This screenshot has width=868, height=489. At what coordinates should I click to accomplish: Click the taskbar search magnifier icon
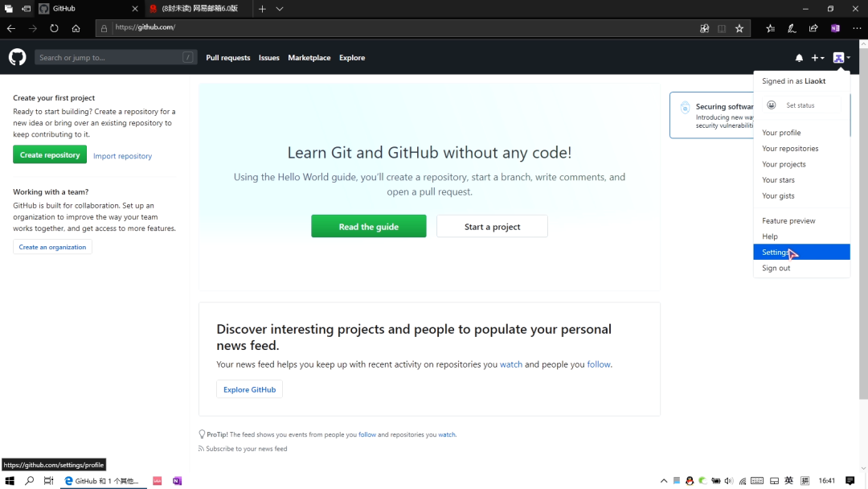click(30, 481)
